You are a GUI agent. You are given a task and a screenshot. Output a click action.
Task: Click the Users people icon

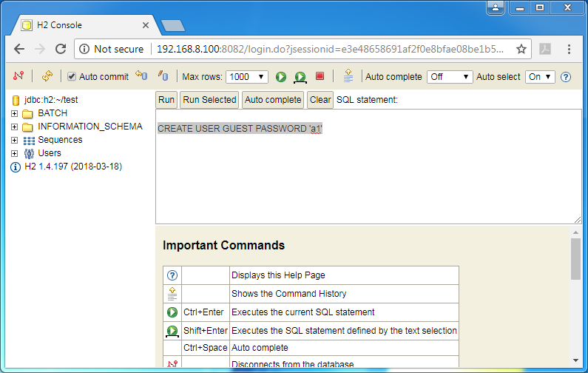pos(29,153)
